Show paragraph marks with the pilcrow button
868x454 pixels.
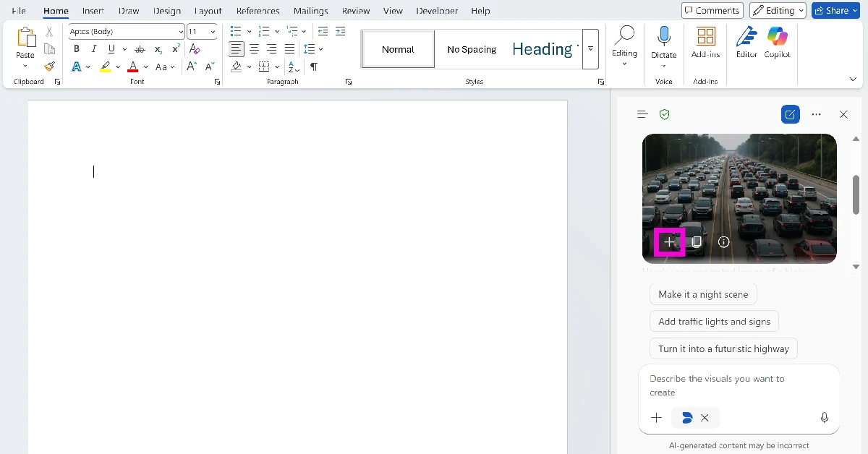(x=313, y=66)
